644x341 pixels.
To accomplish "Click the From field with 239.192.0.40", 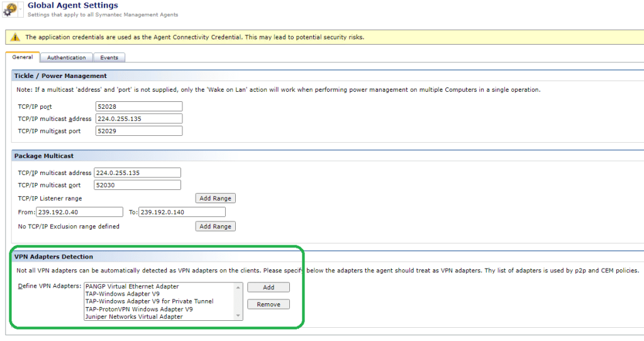I will (x=79, y=212).
